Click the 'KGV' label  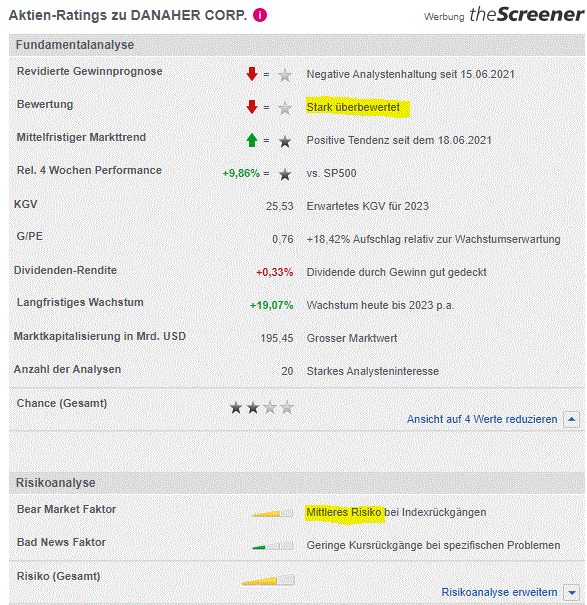click(x=25, y=204)
